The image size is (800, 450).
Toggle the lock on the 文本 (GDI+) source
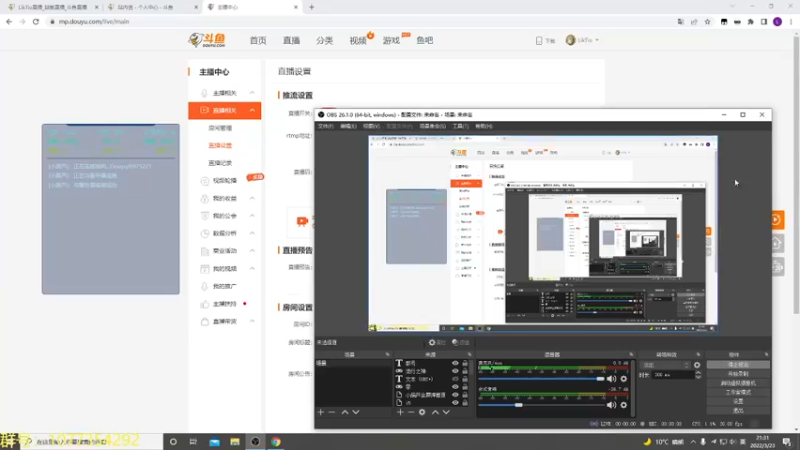[x=465, y=379]
